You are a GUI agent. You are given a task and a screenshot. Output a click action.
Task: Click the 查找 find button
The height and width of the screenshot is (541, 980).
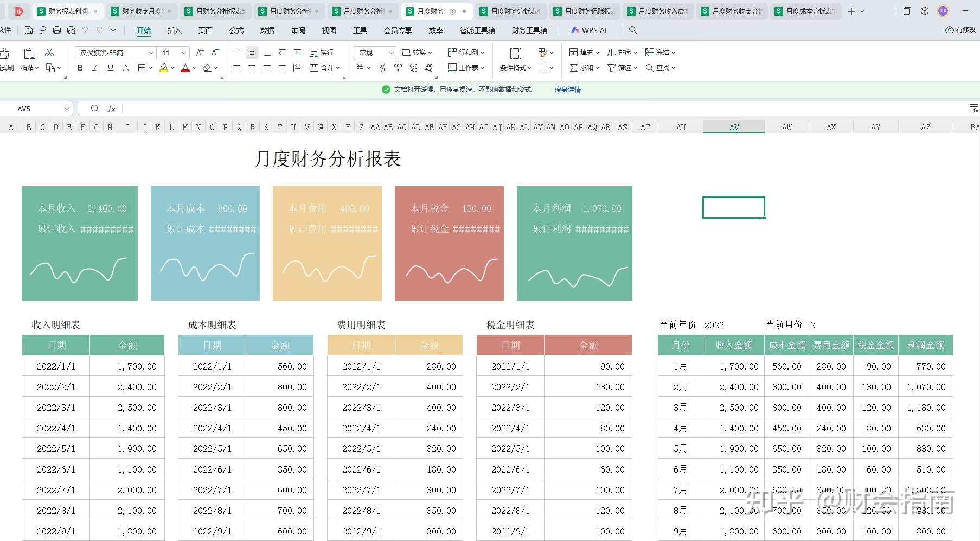pyautogui.click(x=660, y=68)
